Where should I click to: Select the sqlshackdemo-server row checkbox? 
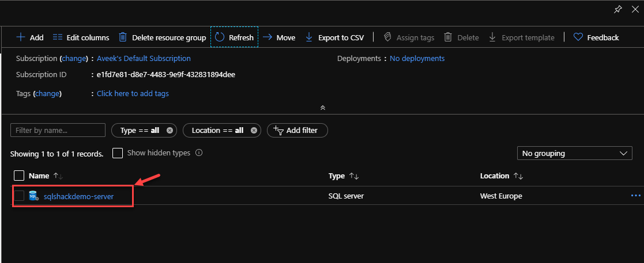[19, 196]
